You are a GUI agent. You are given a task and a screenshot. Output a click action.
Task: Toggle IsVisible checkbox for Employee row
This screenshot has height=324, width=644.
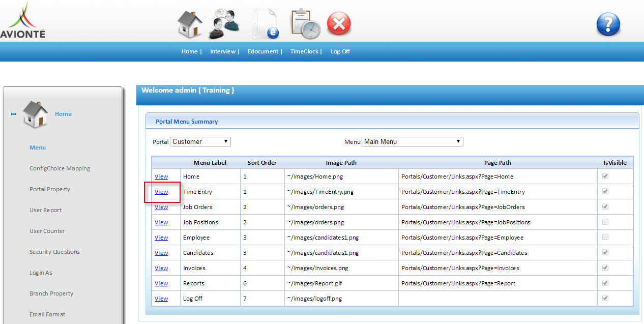[605, 238]
